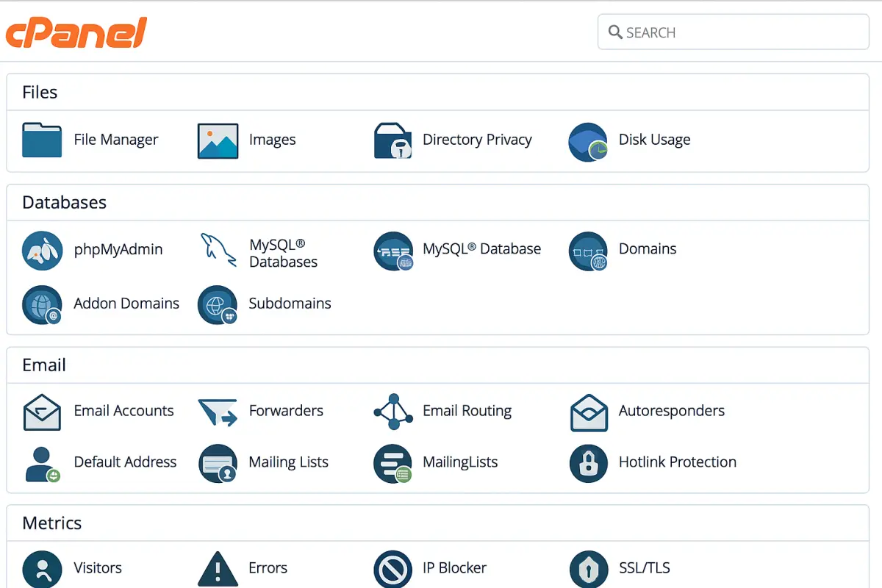Click the Domains icon
Image resolution: width=882 pixels, height=588 pixels.
pos(589,251)
